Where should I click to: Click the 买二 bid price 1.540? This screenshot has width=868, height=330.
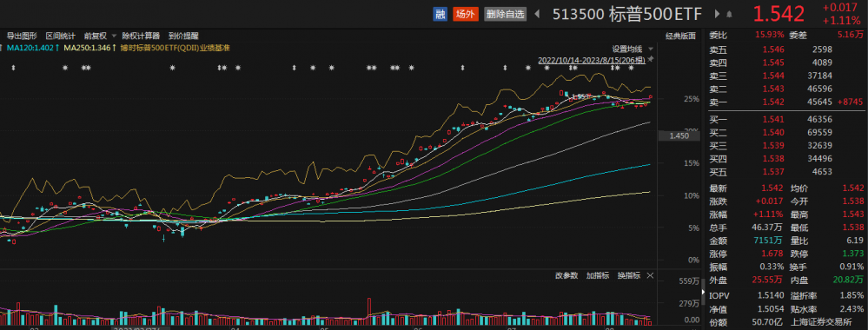point(772,132)
